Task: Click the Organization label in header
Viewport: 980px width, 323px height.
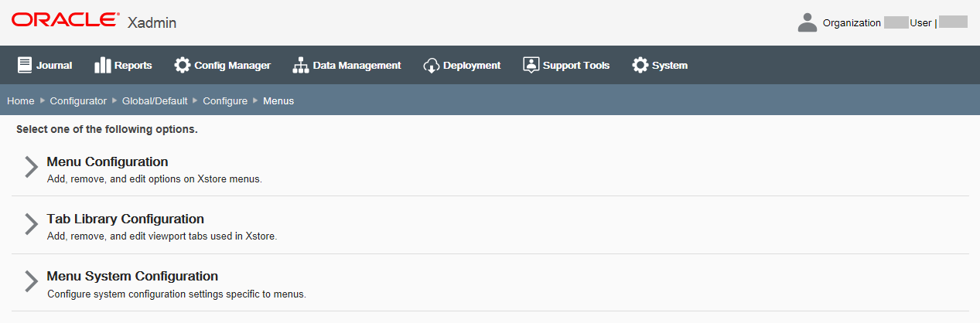Action: [852, 23]
